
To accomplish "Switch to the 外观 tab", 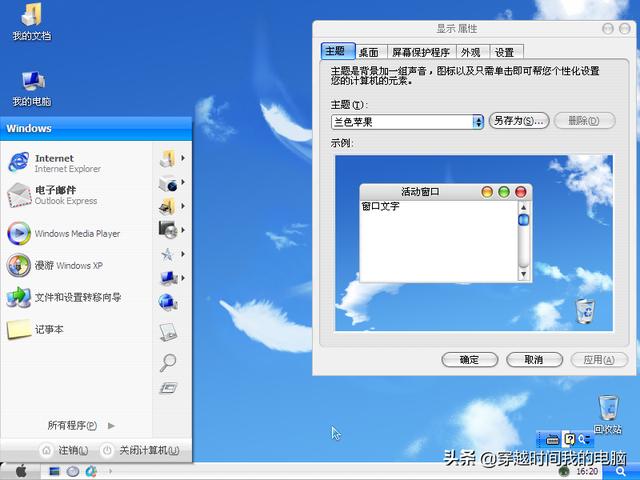I will pyautogui.click(x=471, y=53).
